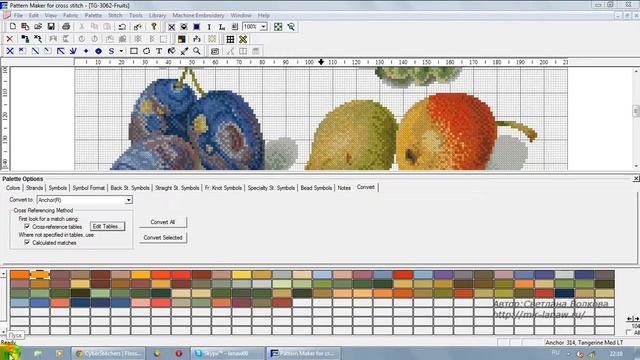Switch to the Notes tab
This screenshot has width=640, height=360.
(x=344, y=188)
